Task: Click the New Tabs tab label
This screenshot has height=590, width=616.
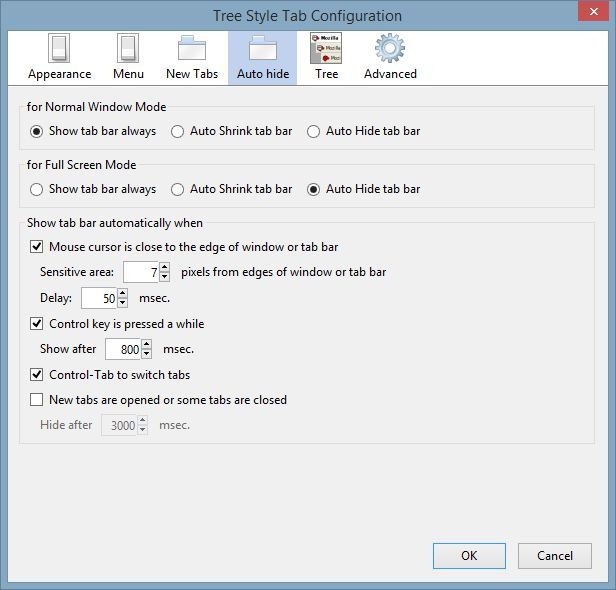Action: (192, 74)
